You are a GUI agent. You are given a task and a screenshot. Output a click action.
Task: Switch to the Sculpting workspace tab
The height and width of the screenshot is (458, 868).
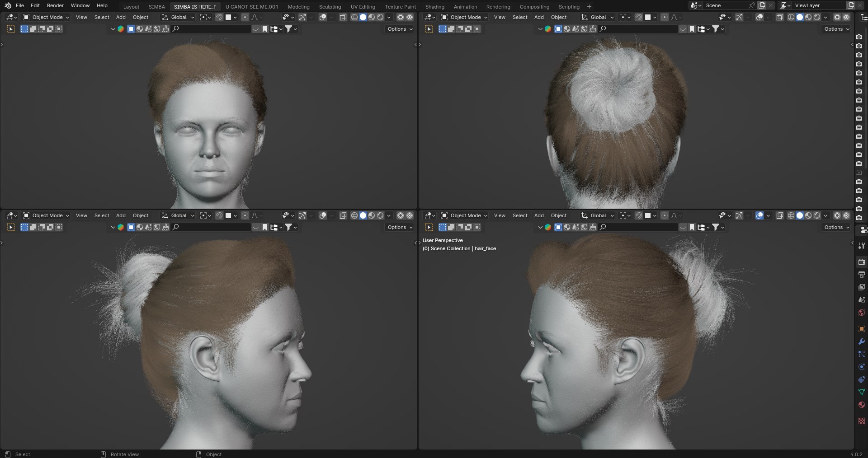point(330,7)
